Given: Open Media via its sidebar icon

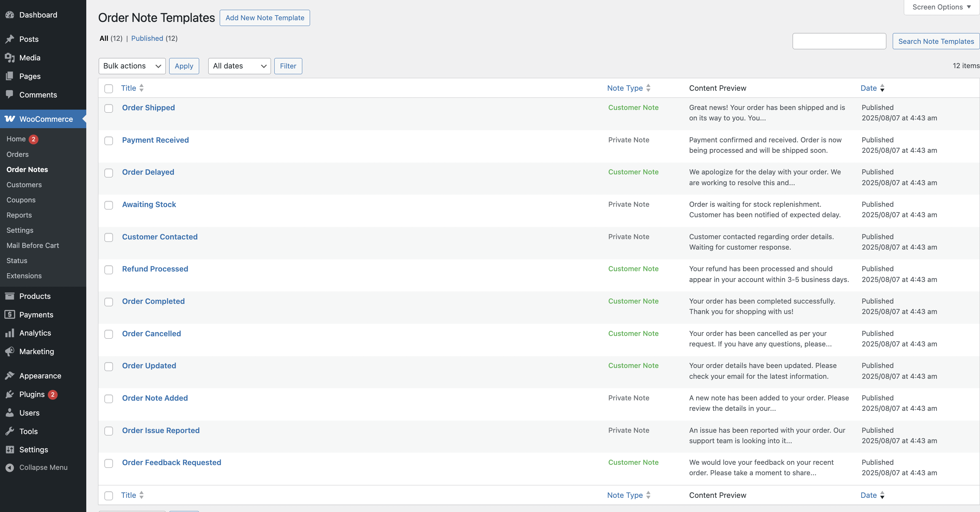Looking at the screenshot, I should point(9,57).
